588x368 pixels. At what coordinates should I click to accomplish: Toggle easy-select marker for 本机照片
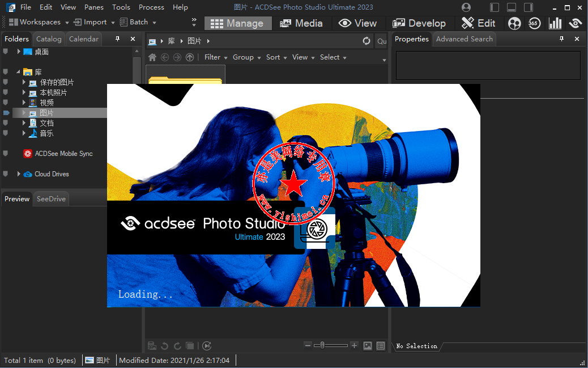coord(5,92)
